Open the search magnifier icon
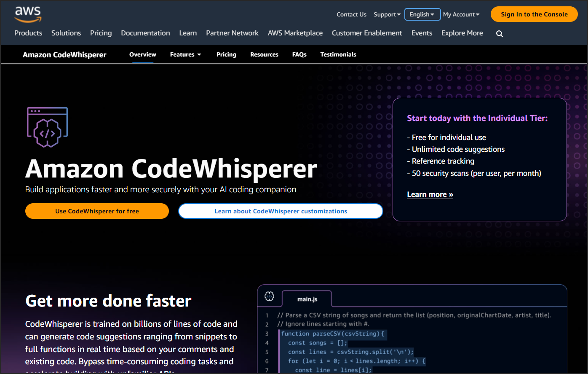Image resolution: width=588 pixels, height=374 pixels. [x=500, y=34]
